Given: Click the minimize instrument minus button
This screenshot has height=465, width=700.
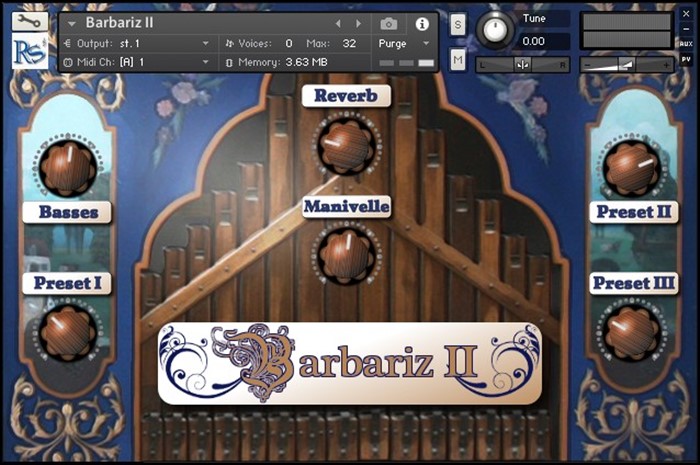Looking at the screenshot, I should [686, 29].
